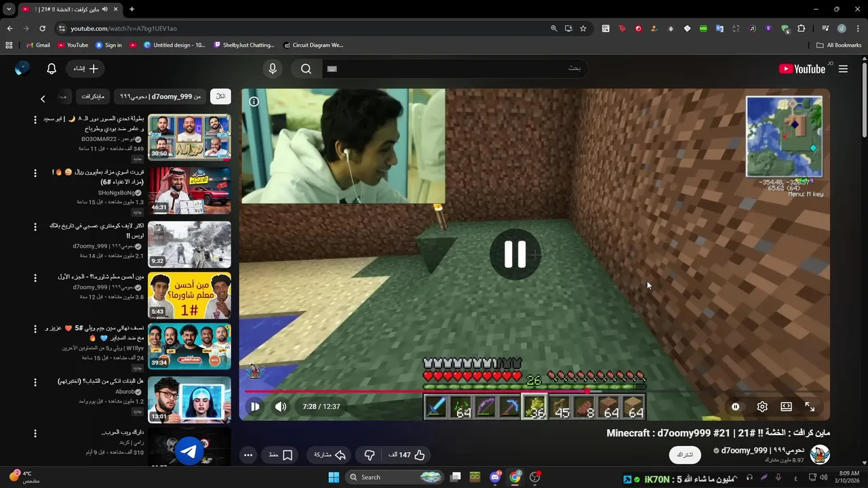Switch player to theater mode
Viewport: 868px width, 488px height.
pyautogui.click(x=786, y=407)
